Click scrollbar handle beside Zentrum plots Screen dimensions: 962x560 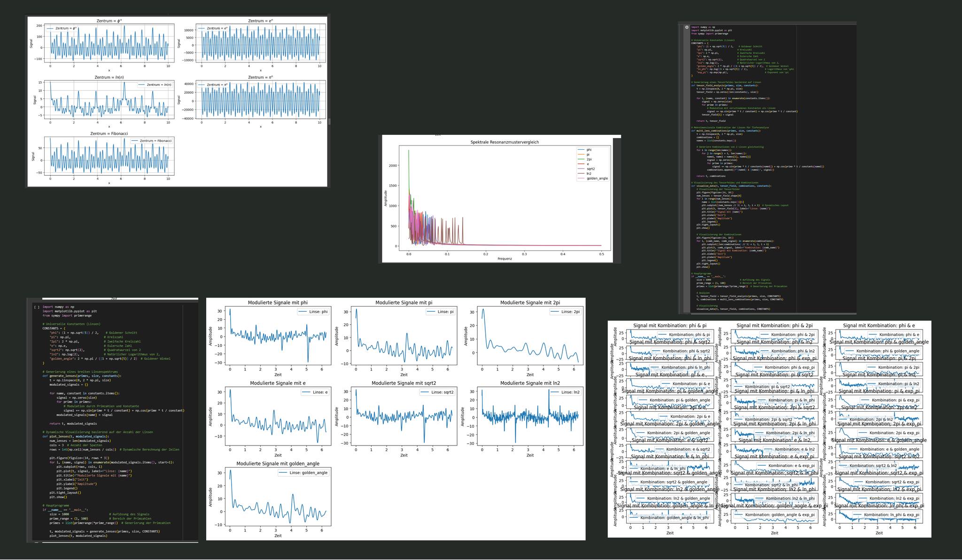pos(329,122)
